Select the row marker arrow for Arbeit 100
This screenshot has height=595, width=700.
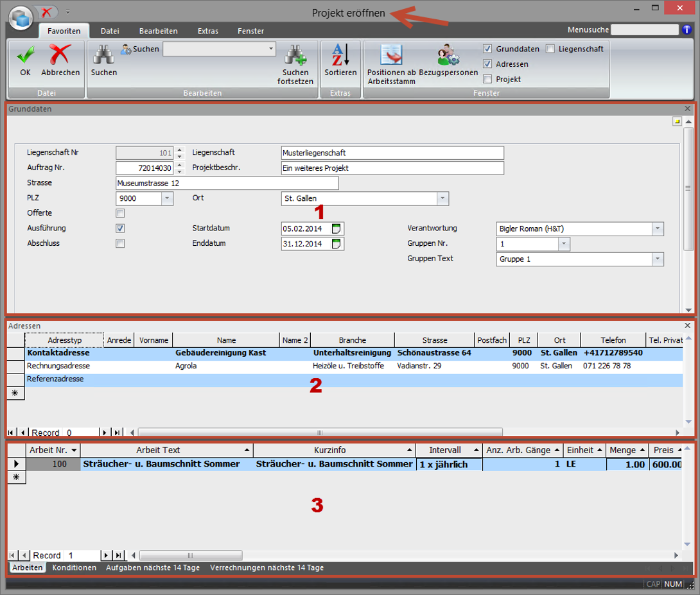coord(17,464)
